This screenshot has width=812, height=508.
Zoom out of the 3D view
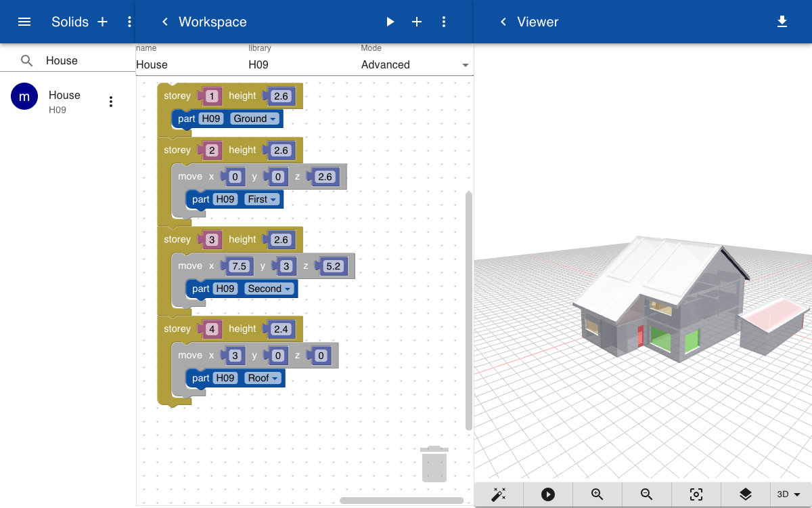click(x=647, y=494)
